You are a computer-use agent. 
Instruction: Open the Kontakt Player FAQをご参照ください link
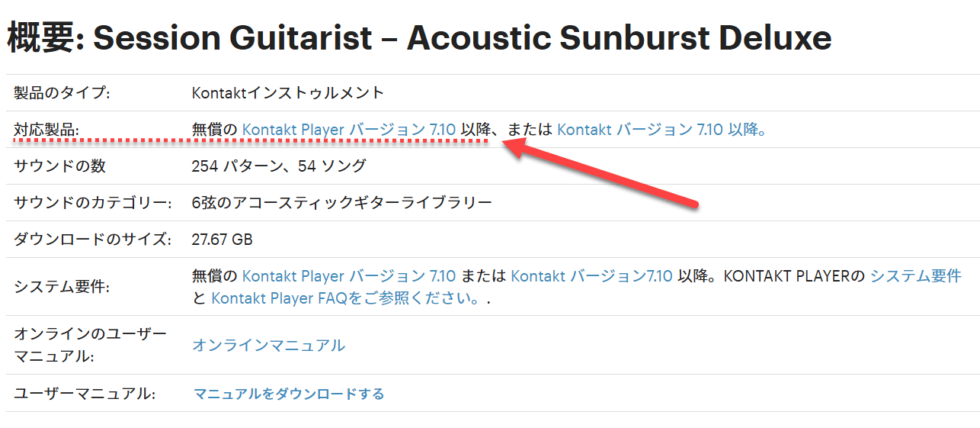[346, 298]
